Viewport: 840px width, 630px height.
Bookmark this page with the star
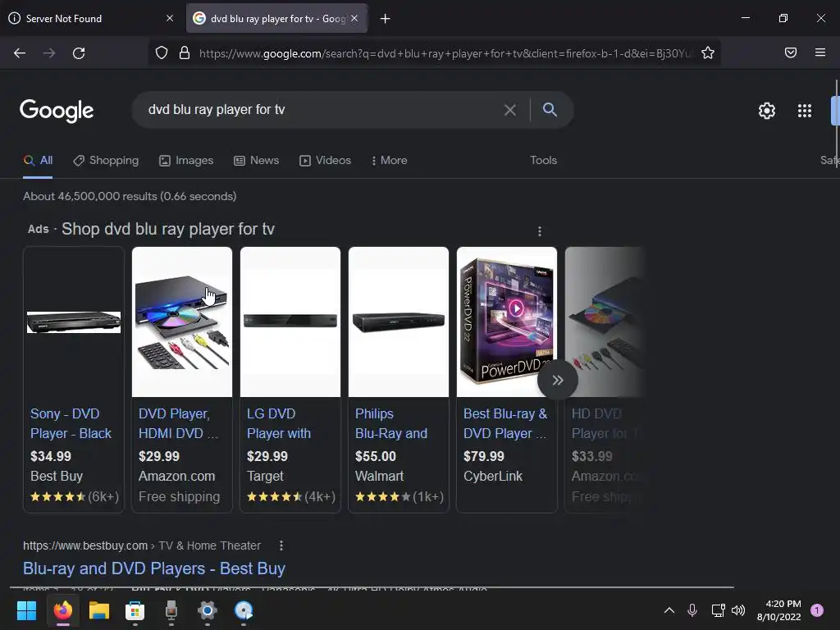tap(708, 52)
